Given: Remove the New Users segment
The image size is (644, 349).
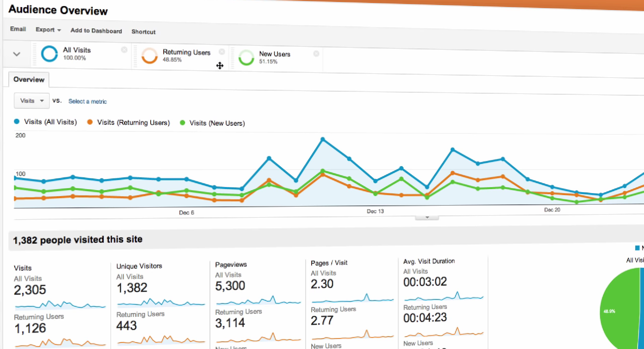Looking at the screenshot, I should click(316, 53).
